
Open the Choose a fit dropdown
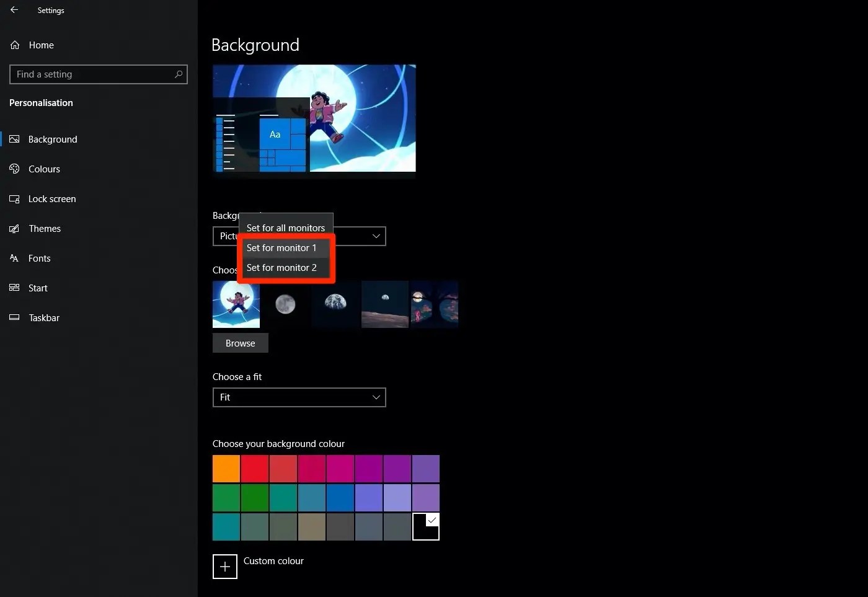[x=299, y=397]
